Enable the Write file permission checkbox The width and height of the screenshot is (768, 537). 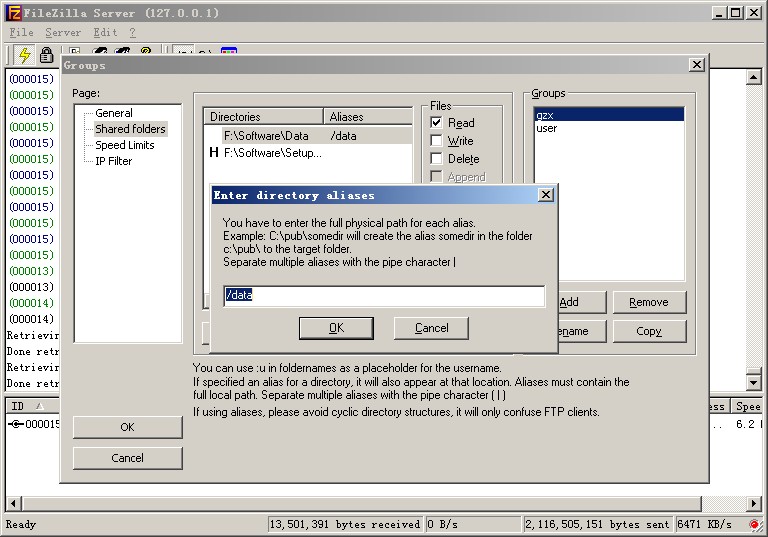coord(436,141)
